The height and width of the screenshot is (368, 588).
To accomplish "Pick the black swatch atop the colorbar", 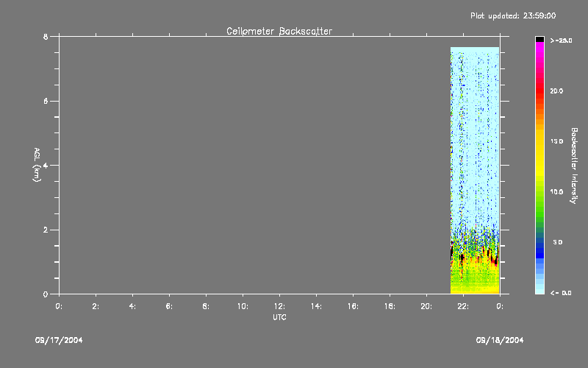I will pyautogui.click(x=539, y=39).
